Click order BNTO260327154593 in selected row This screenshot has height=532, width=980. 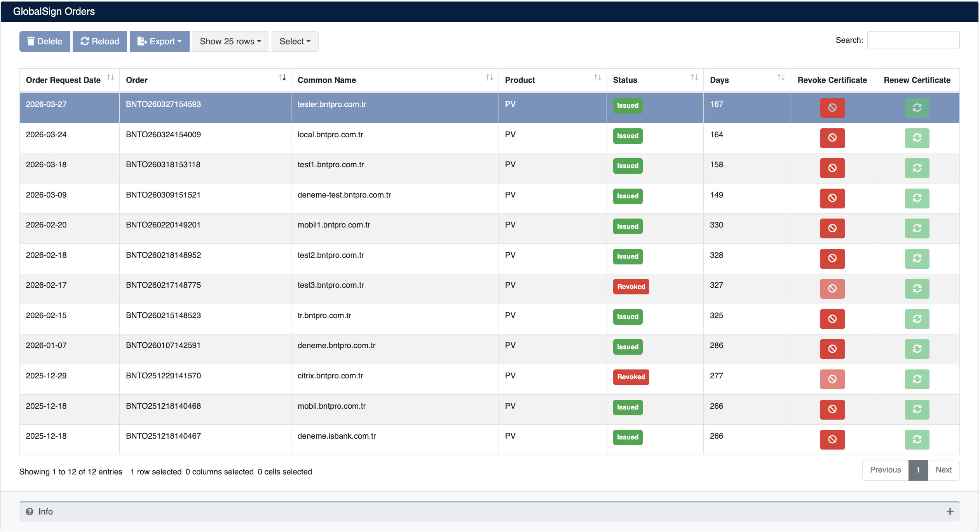(x=163, y=104)
